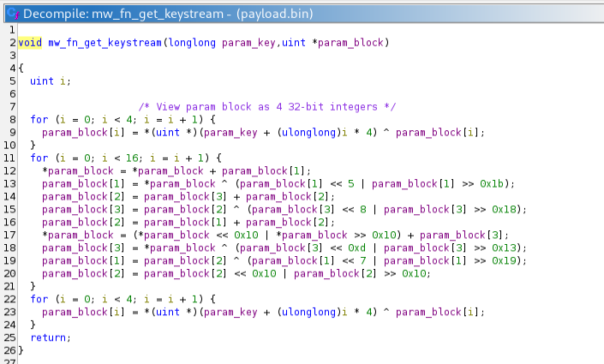Image resolution: width=604 pixels, height=364 pixels.
Task: Click the gutter line number 25
Action: coord(9,337)
